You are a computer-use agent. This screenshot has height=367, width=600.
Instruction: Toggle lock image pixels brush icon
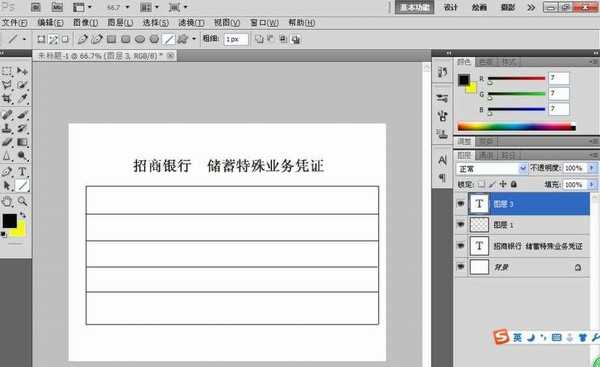(x=492, y=184)
